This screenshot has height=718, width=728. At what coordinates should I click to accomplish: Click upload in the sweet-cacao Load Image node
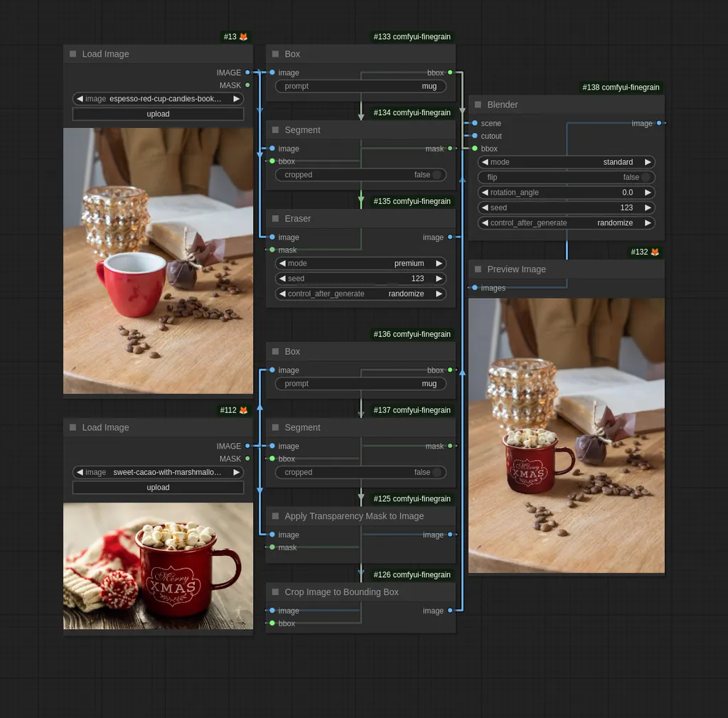pos(158,487)
